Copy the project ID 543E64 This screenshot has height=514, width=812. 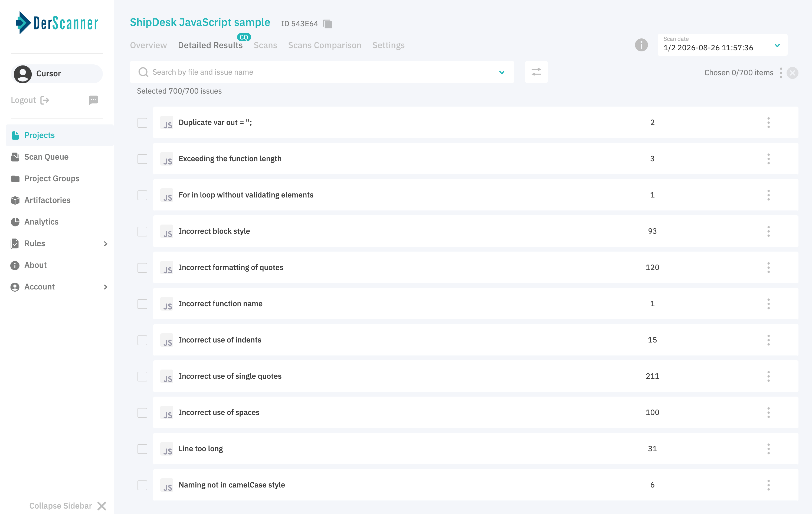tap(328, 24)
